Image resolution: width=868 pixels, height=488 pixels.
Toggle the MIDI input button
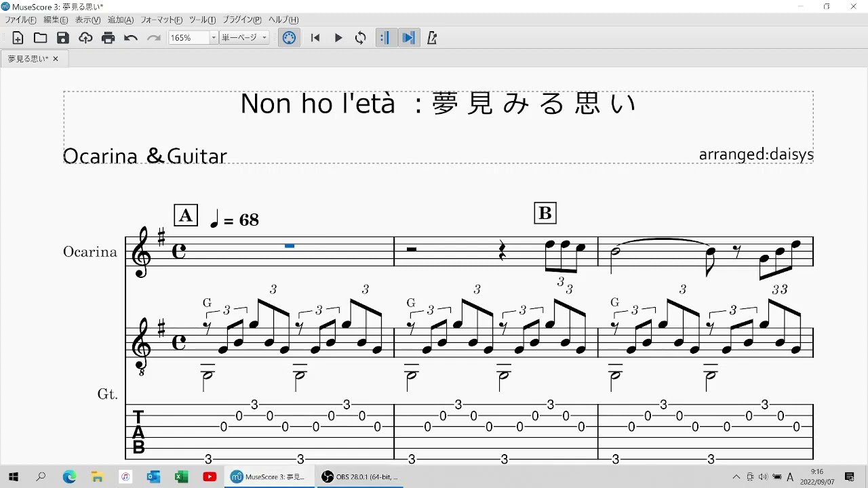[x=289, y=38]
